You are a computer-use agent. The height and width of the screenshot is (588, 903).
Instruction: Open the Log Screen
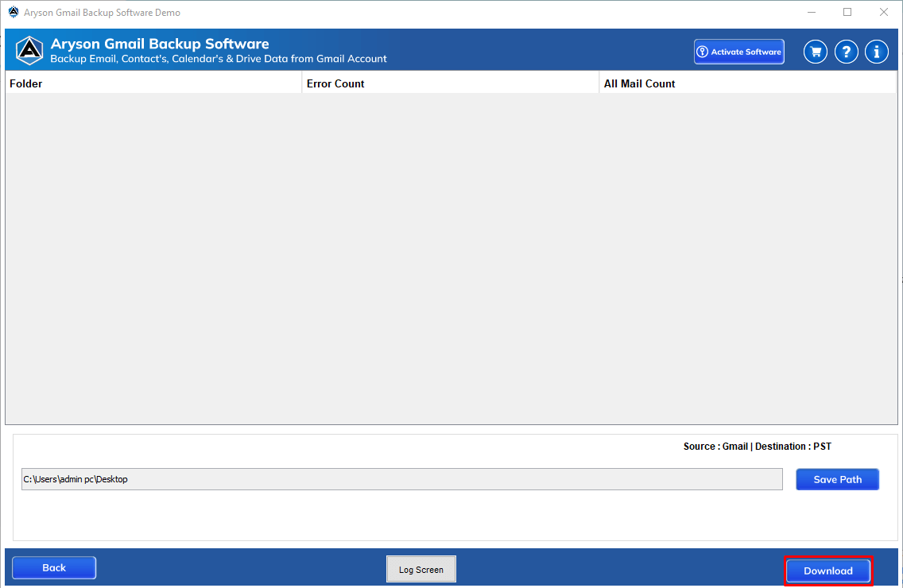click(421, 570)
